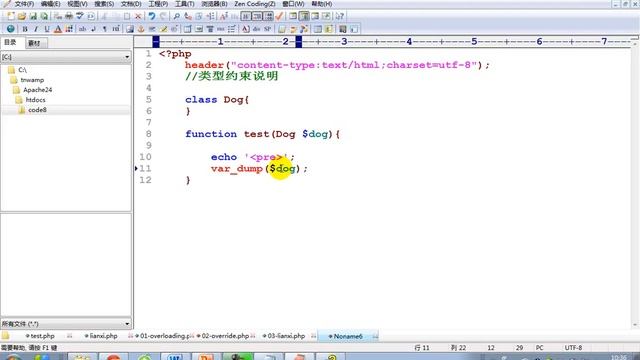Insert a table with table icon

pos(187,29)
